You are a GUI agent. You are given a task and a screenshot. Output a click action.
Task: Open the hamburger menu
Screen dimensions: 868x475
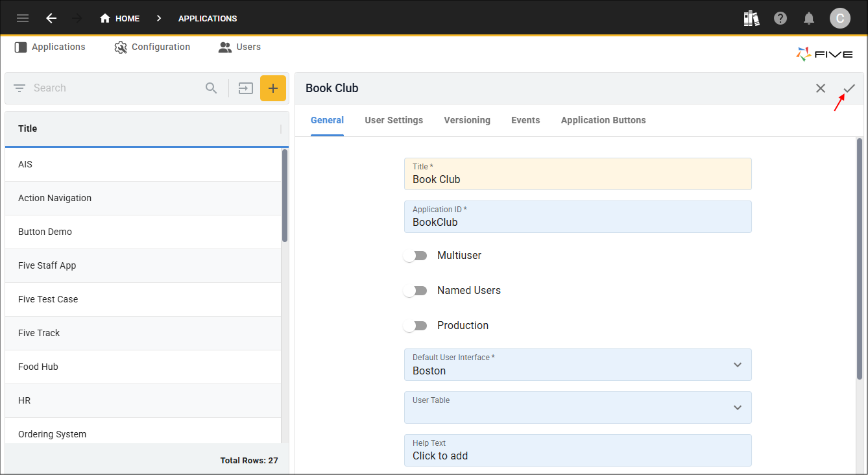[23, 18]
